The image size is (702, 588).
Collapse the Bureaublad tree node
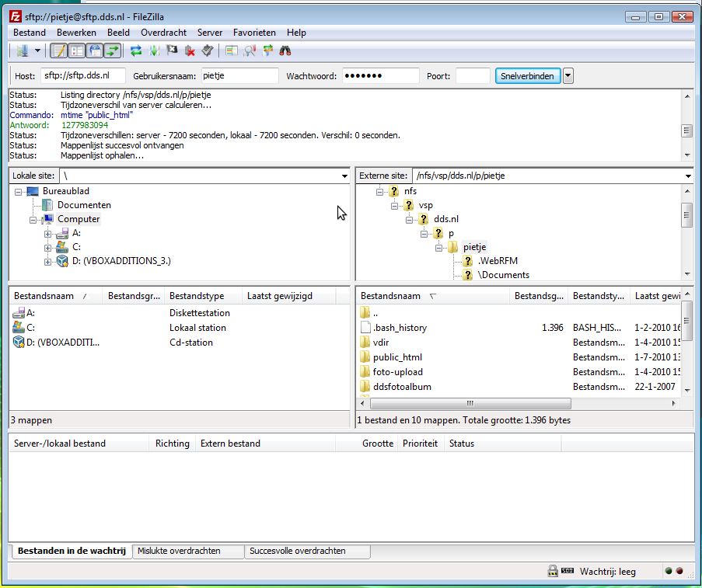[19, 192]
